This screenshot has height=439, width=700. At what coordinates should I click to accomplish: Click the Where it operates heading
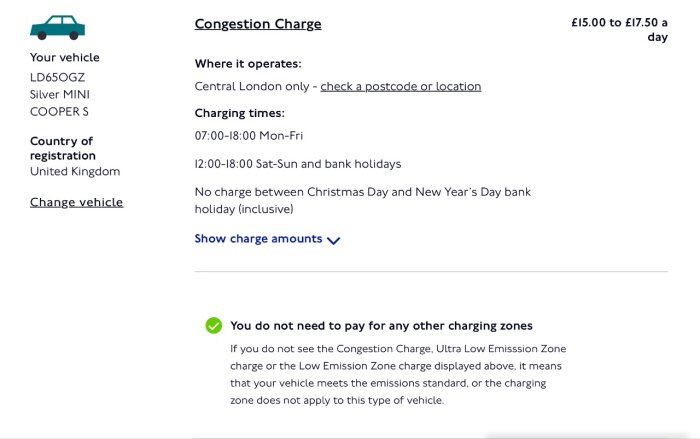click(248, 64)
